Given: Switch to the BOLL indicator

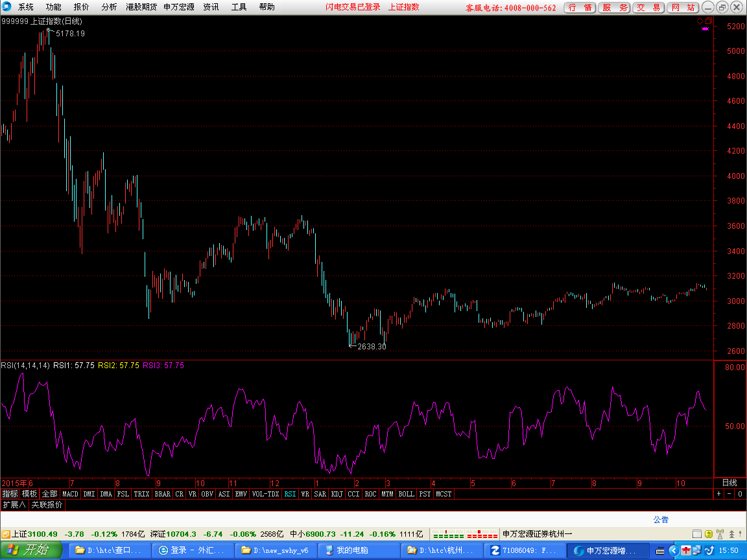Looking at the screenshot, I should (x=407, y=494).
